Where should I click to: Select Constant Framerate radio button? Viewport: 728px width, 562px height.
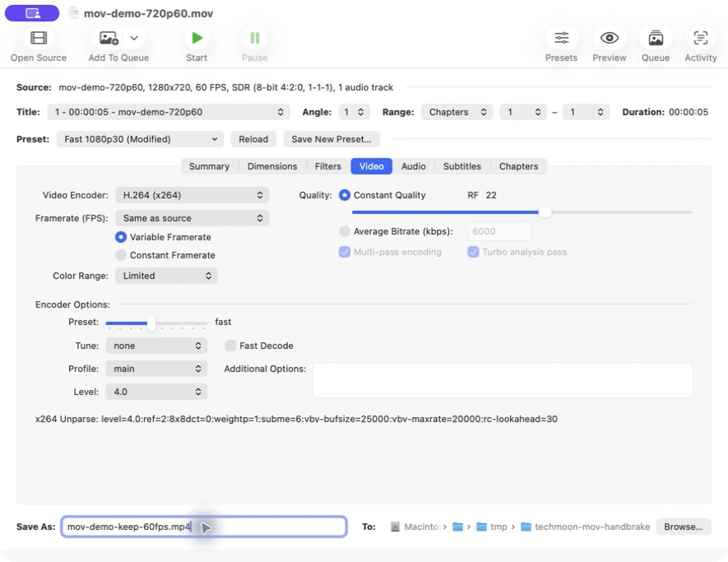(x=121, y=255)
